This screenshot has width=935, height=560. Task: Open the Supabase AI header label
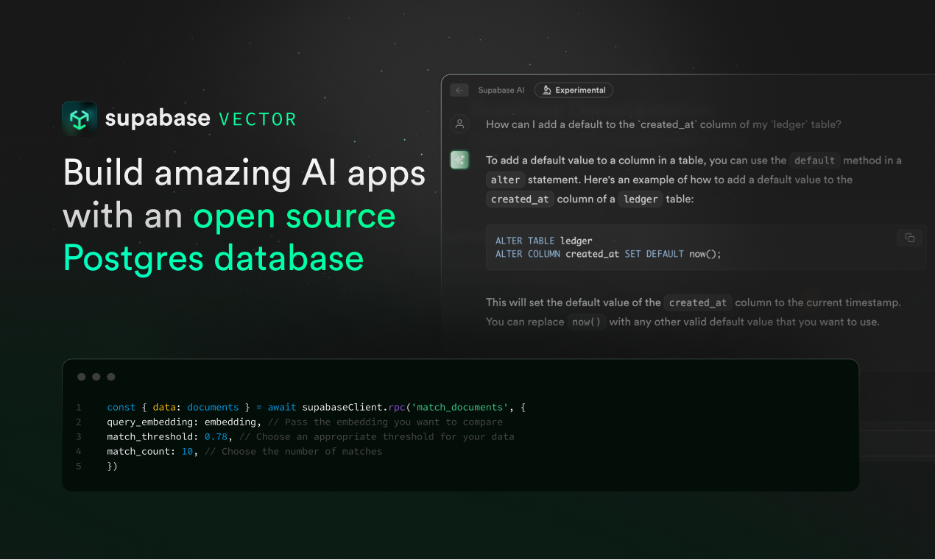pos(501,91)
